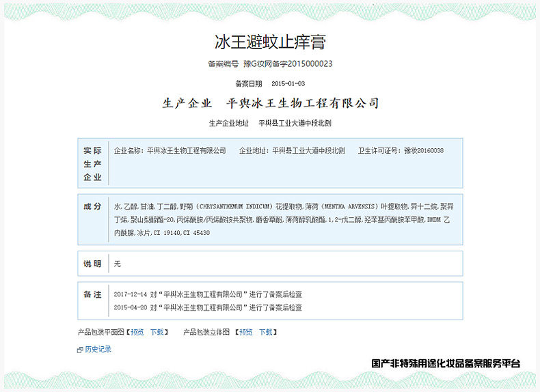Click 企业名称 text in the 实际生产企业 table row
The height and width of the screenshot is (392, 540).
(170, 151)
